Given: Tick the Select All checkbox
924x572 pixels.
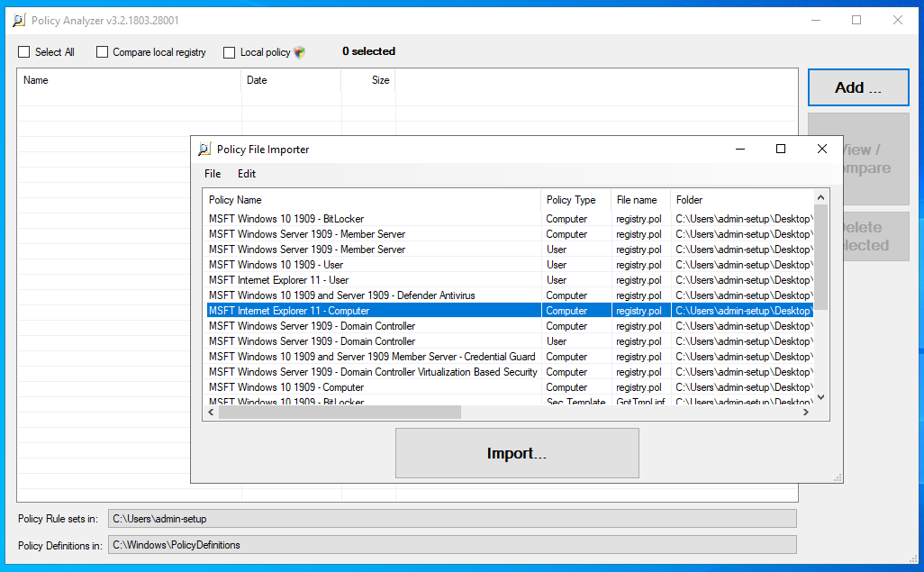Looking at the screenshot, I should click(x=24, y=52).
